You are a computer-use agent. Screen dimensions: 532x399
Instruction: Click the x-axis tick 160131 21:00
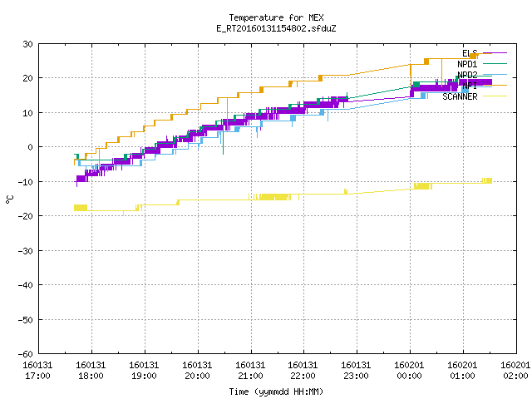tap(250, 371)
